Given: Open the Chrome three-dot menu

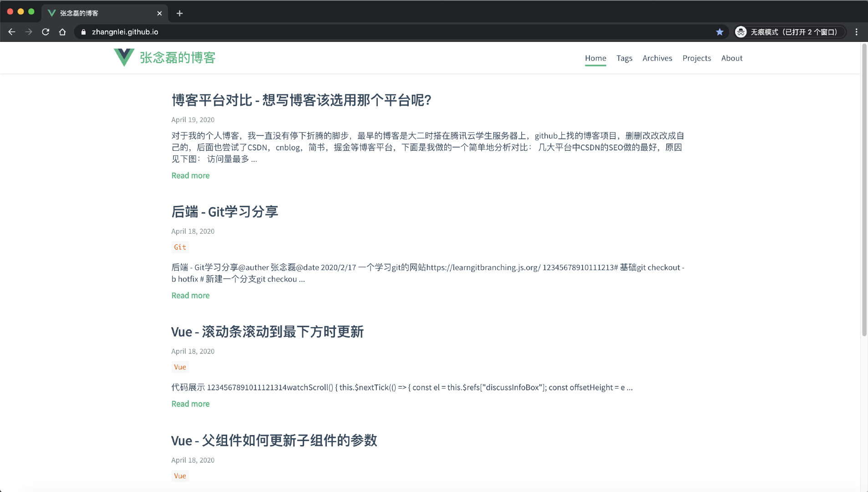Looking at the screenshot, I should [856, 32].
